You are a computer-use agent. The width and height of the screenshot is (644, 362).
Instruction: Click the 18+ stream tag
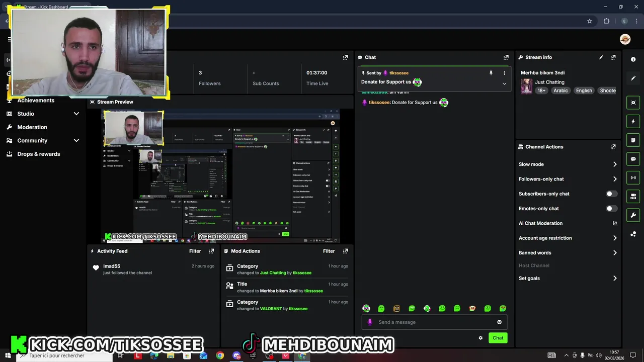click(x=541, y=90)
